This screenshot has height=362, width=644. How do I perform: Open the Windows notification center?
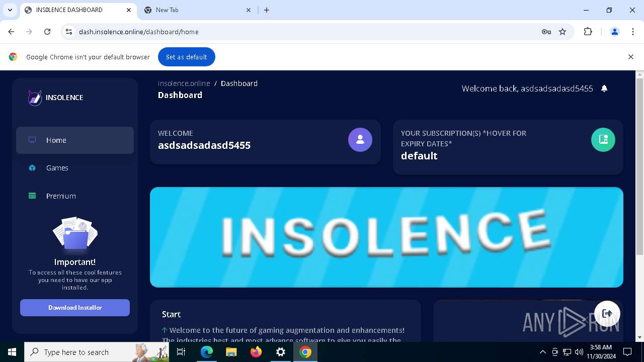click(x=627, y=352)
